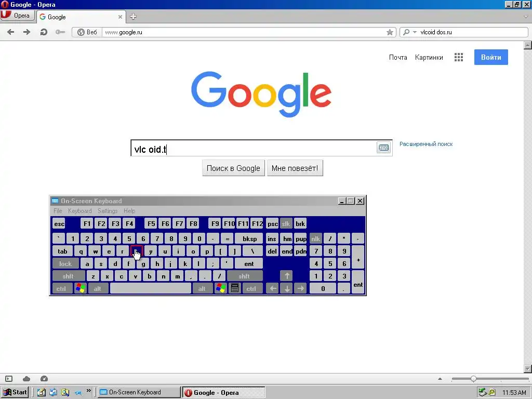Toggle the right shft key

[x=244, y=276]
